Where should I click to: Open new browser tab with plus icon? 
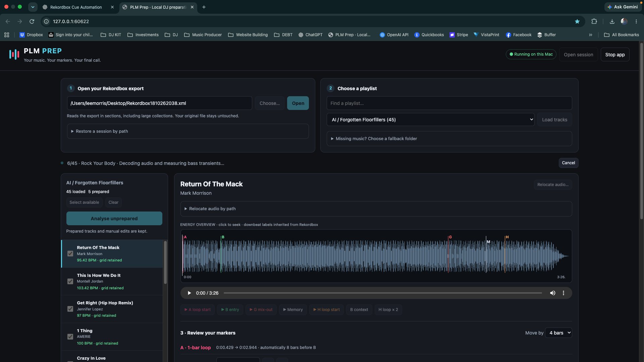coord(204,7)
